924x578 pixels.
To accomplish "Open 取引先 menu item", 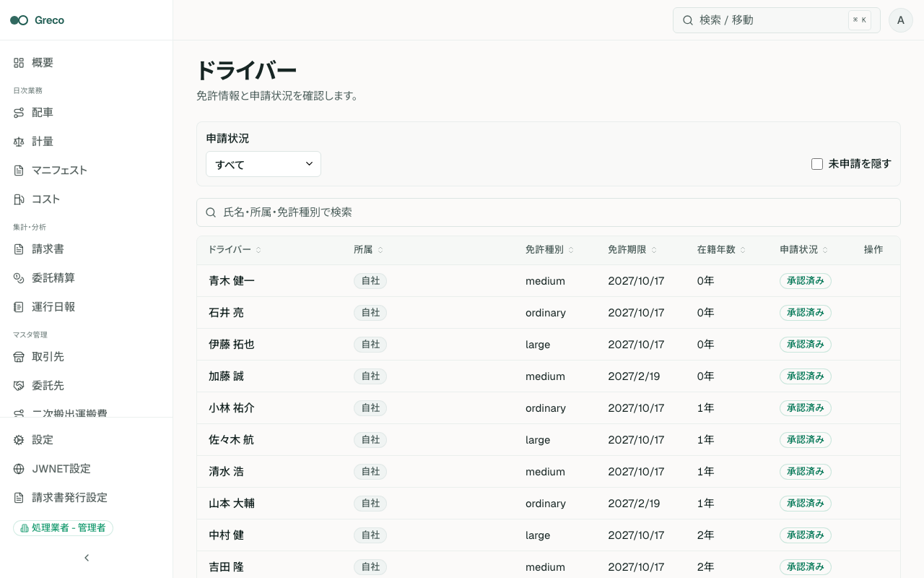I will click(87, 357).
